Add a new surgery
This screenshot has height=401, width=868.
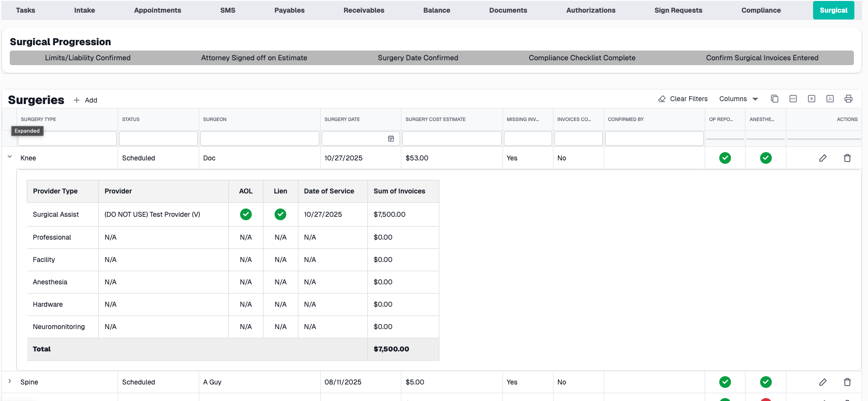(86, 100)
